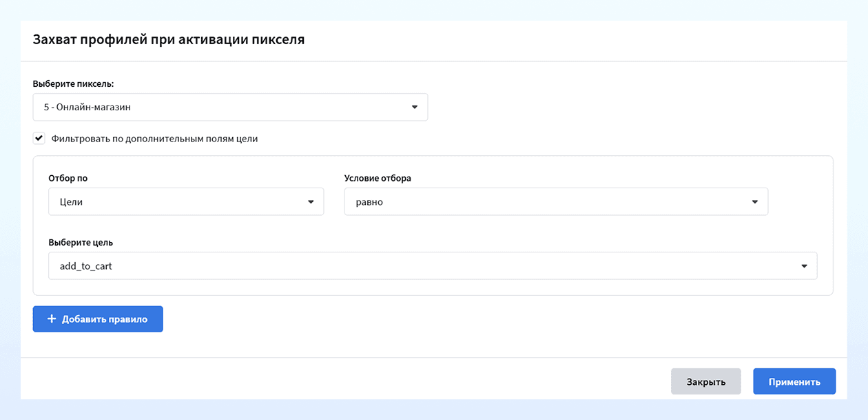Open the 'Выберите цель' dropdown showing add_to_cart
Screen dimensions: 868x420
pyautogui.click(x=433, y=266)
